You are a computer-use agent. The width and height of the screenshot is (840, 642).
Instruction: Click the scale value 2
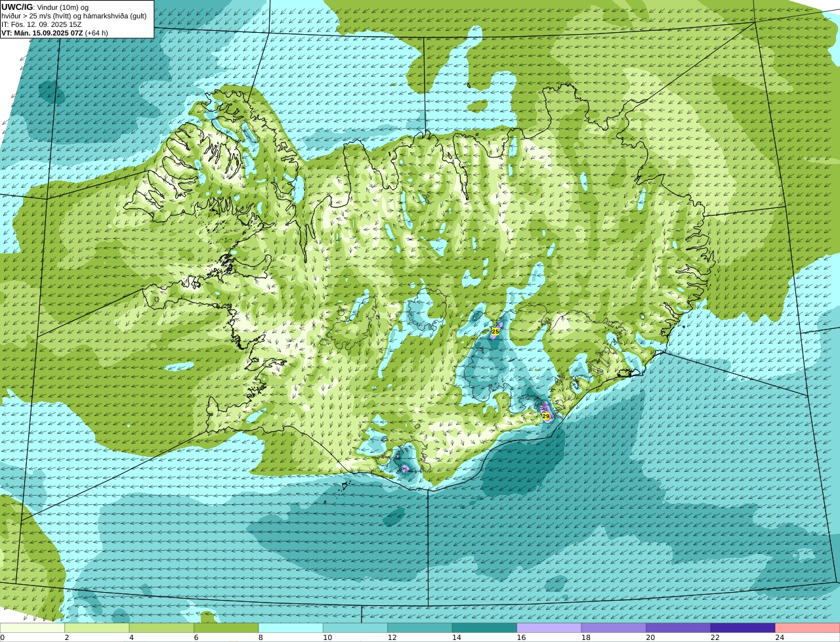pyautogui.click(x=67, y=637)
